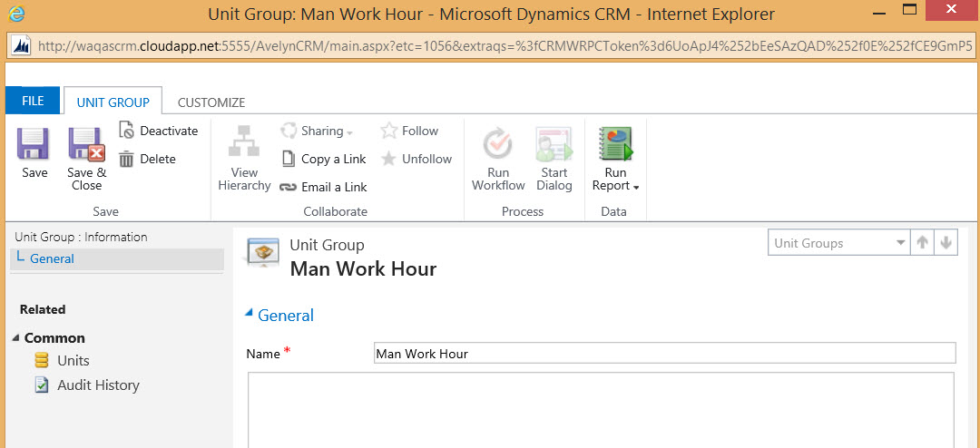Click the Internet Explorer logo in title bar
The image size is (980, 448).
[17, 14]
